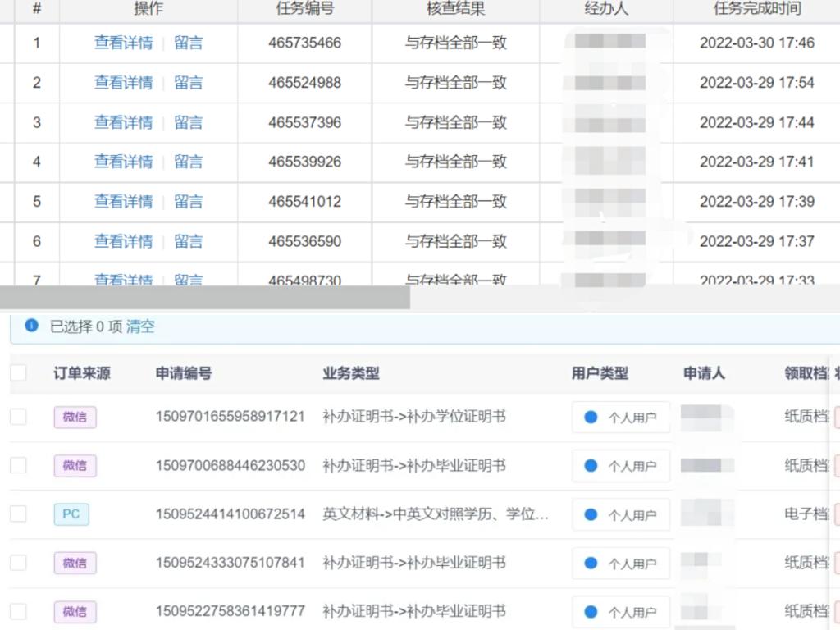Click the PC source tag in orders list
This screenshot has height=630, width=840.
[x=71, y=514]
